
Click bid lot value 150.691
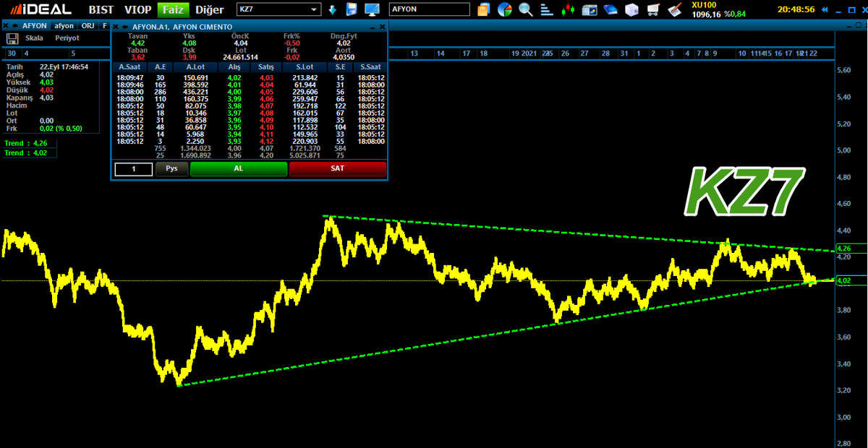[196, 77]
